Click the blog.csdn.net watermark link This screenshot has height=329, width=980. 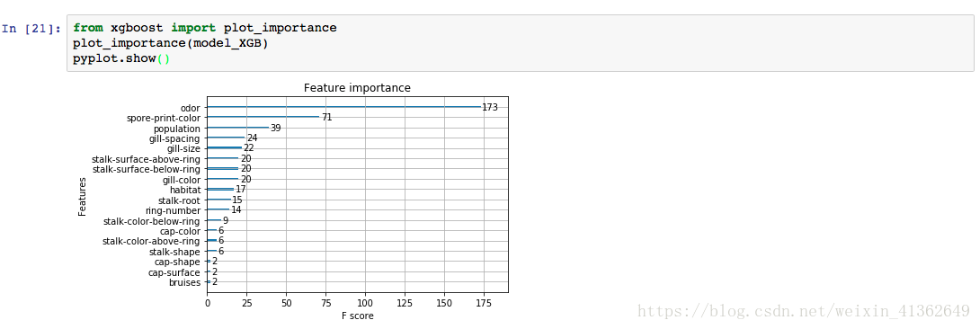[803, 309]
